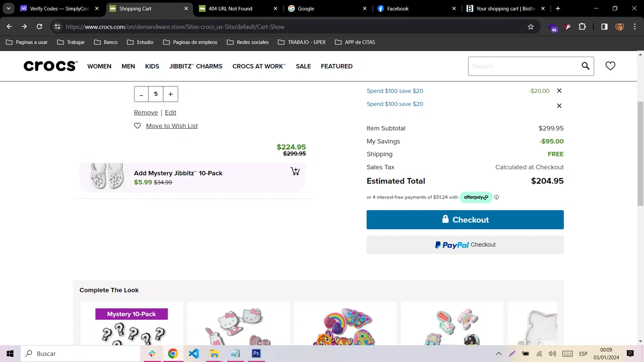Click the search magnifier icon
The image size is (644, 362).
coord(585,66)
